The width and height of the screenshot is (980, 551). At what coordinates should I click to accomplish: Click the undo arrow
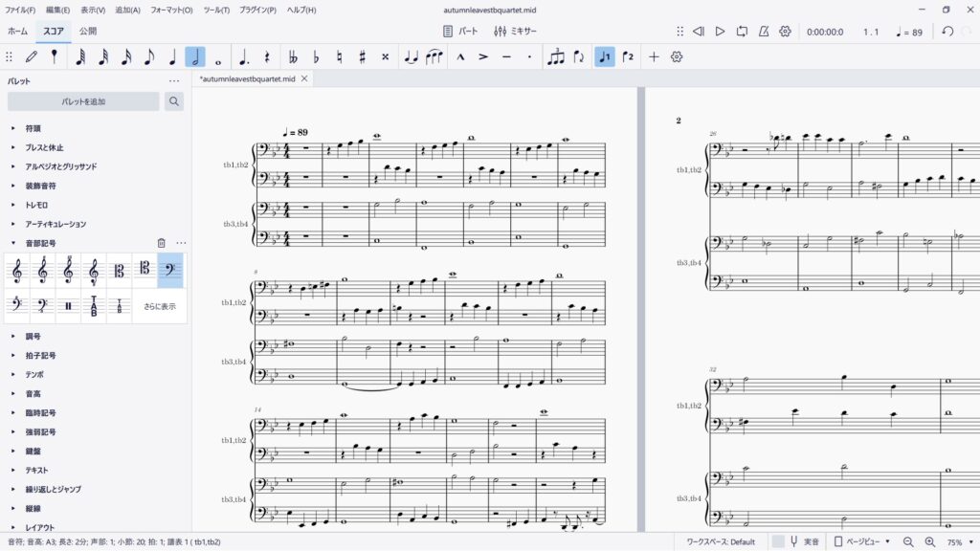pyautogui.click(x=947, y=32)
